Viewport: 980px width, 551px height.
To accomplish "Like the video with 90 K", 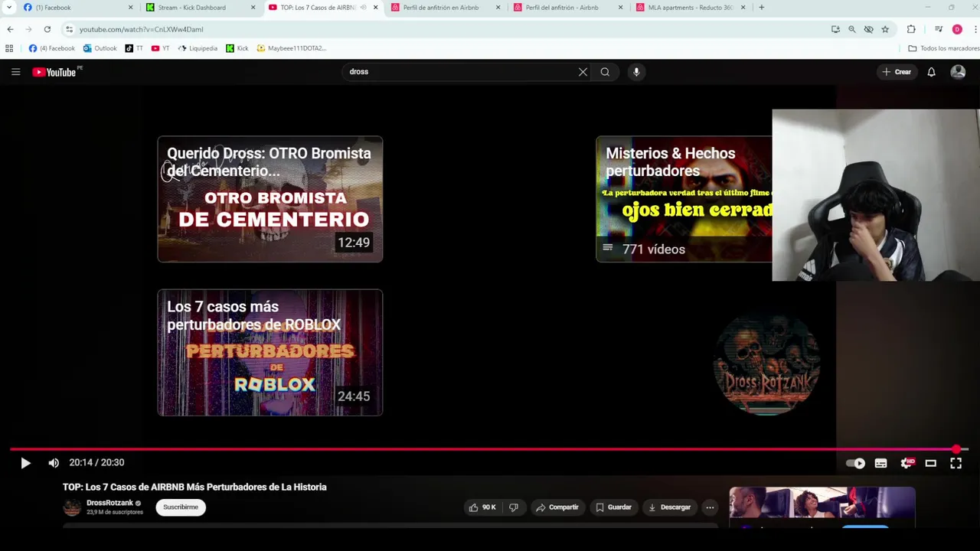I will coord(482,507).
